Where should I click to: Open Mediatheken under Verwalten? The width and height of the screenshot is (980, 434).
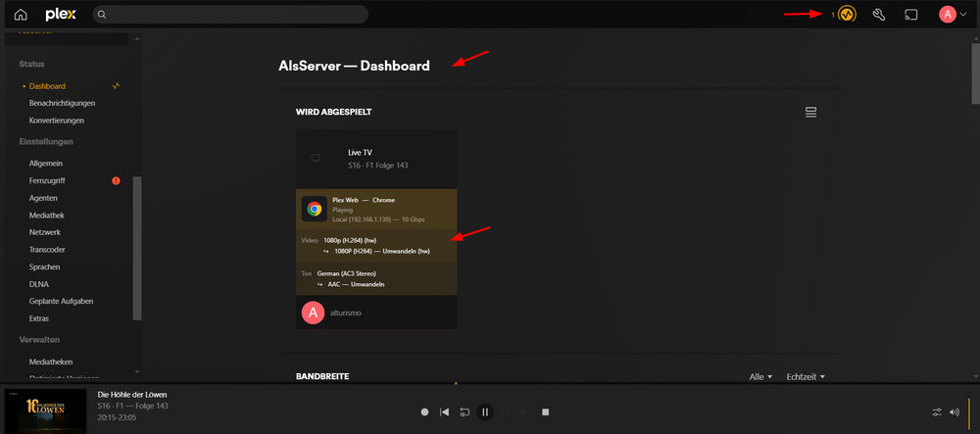click(x=51, y=362)
